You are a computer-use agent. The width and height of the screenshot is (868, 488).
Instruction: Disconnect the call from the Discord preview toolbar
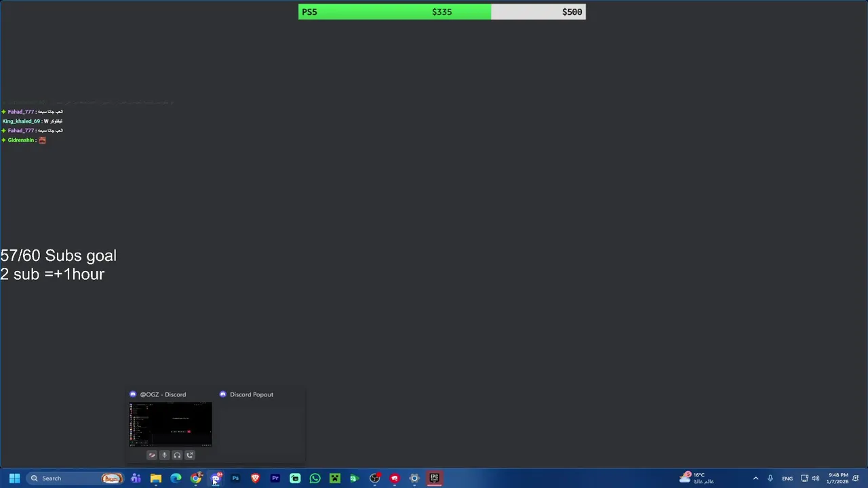tap(190, 455)
